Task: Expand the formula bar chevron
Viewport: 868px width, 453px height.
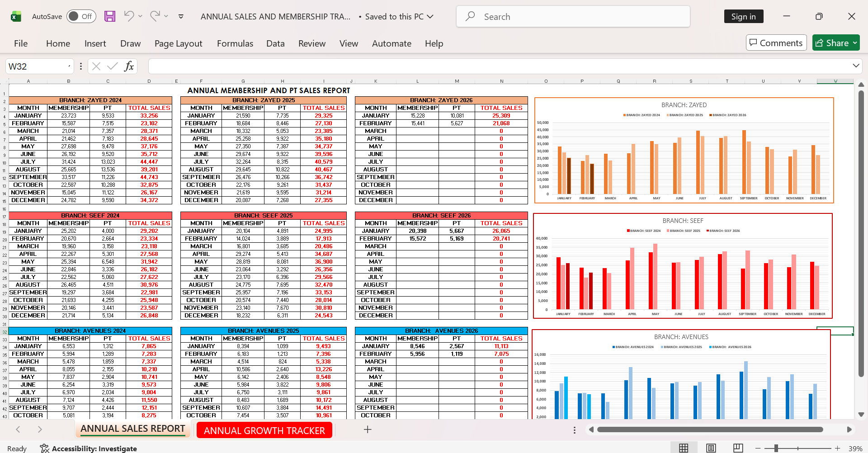Action: [x=856, y=66]
